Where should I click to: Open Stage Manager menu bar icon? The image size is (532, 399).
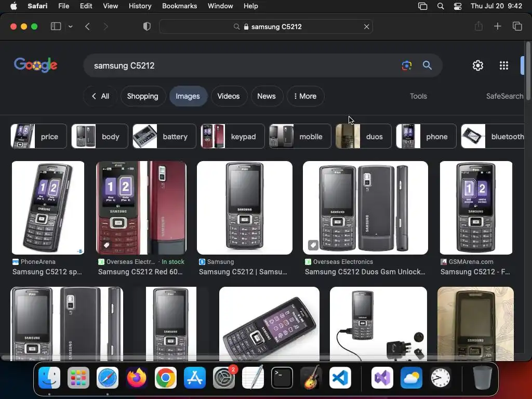422,6
